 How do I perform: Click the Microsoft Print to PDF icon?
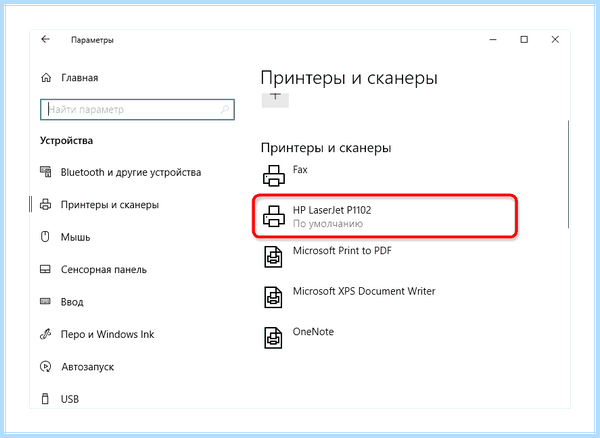coord(273,257)
